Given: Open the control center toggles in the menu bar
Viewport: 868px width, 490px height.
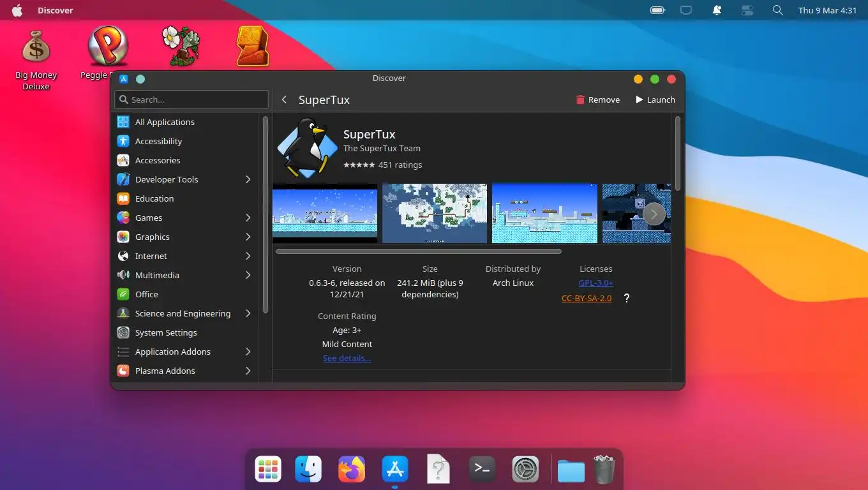Looking at the screenshot, I should (x=747, y=10).
